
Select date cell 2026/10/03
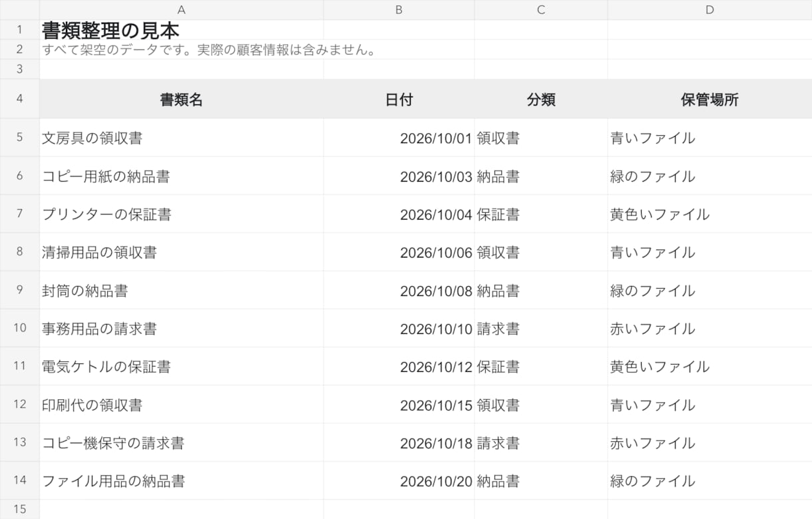[x=399, y=176]
